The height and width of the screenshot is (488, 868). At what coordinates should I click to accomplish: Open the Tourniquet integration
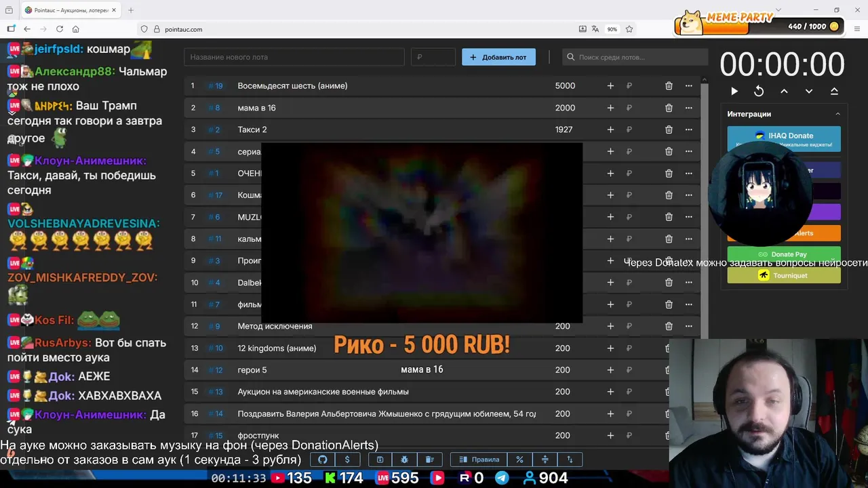[x=784, y=275]
